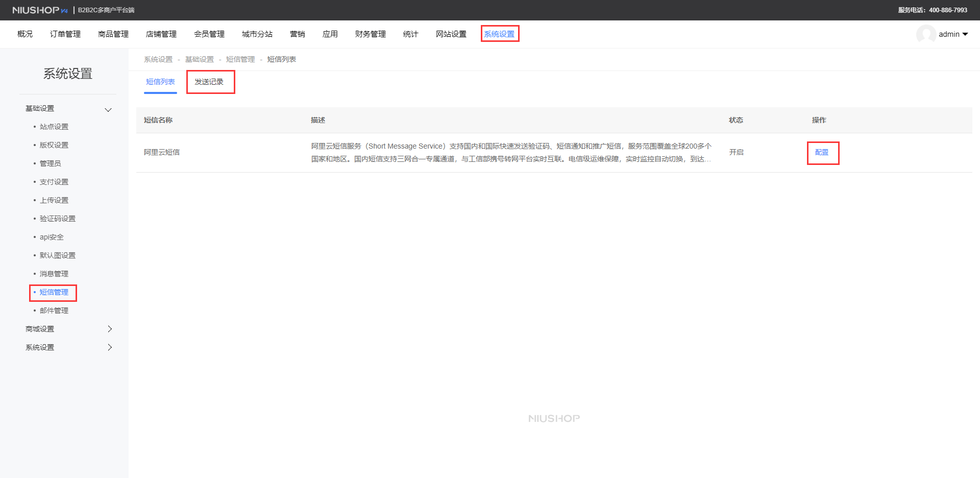Collapse the 基础设置 chevron

pyautogui.click(x=108, y=110)
